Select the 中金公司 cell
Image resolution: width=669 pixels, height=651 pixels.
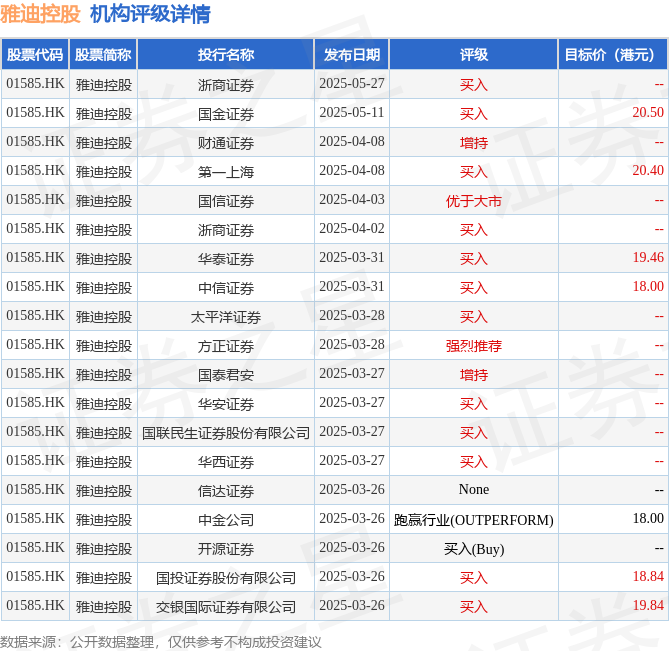point(226,520)
